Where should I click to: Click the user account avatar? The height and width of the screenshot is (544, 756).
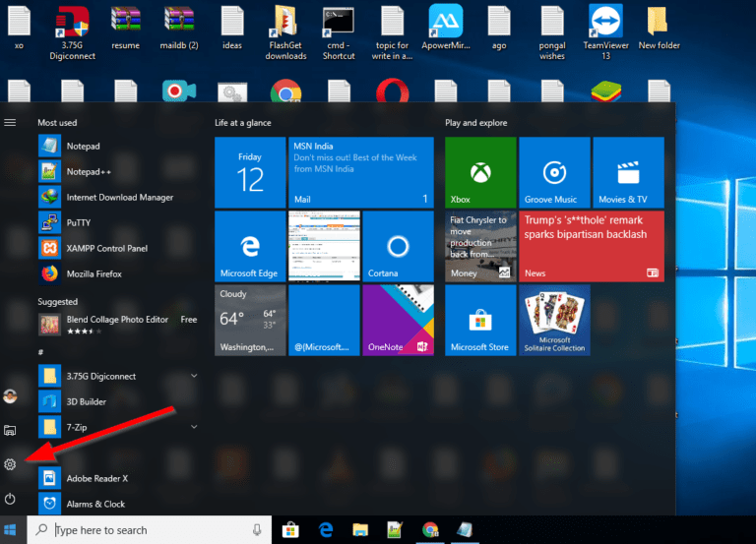[10, 396]
